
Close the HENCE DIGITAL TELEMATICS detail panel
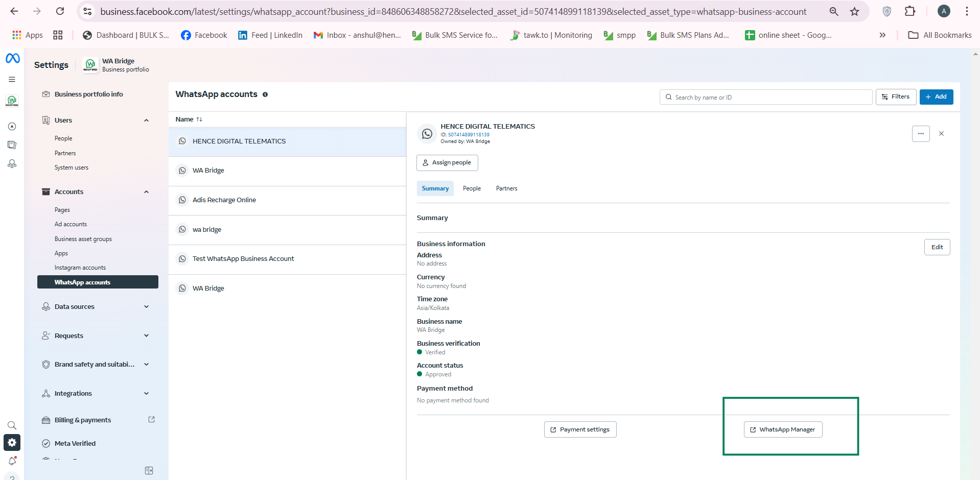coord(941,134)
